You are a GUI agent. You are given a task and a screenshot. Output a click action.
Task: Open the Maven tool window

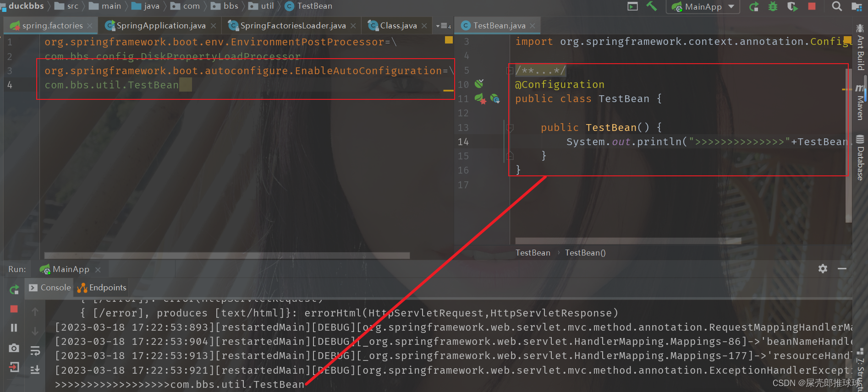tap(860, 102)
